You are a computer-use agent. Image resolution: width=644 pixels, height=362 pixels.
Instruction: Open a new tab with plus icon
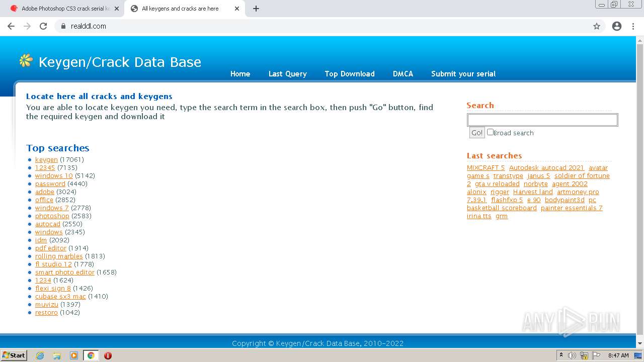tap(256, 9)
